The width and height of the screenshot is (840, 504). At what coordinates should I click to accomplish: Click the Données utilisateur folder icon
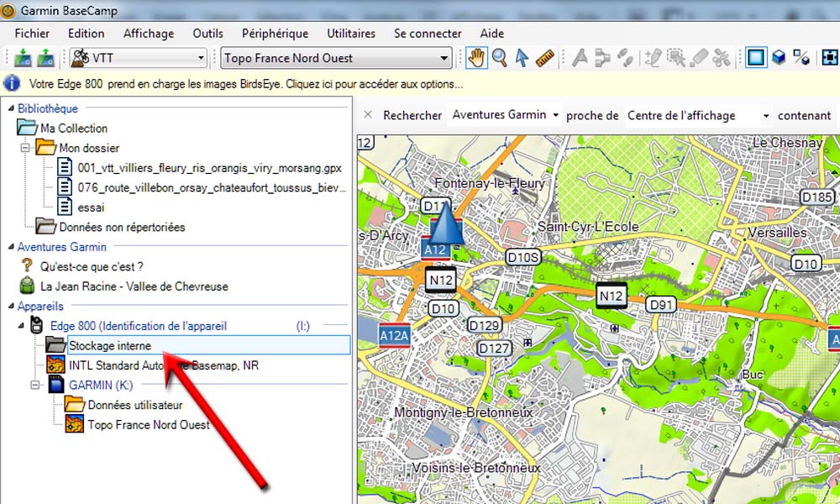[75, 404]
